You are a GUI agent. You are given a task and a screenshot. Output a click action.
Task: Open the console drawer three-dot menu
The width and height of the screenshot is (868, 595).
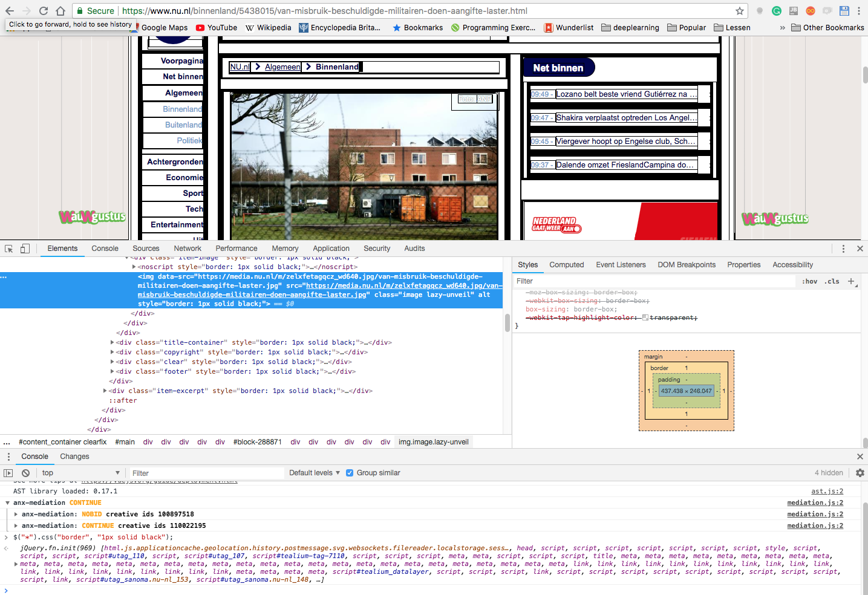(x=8, y=457)
